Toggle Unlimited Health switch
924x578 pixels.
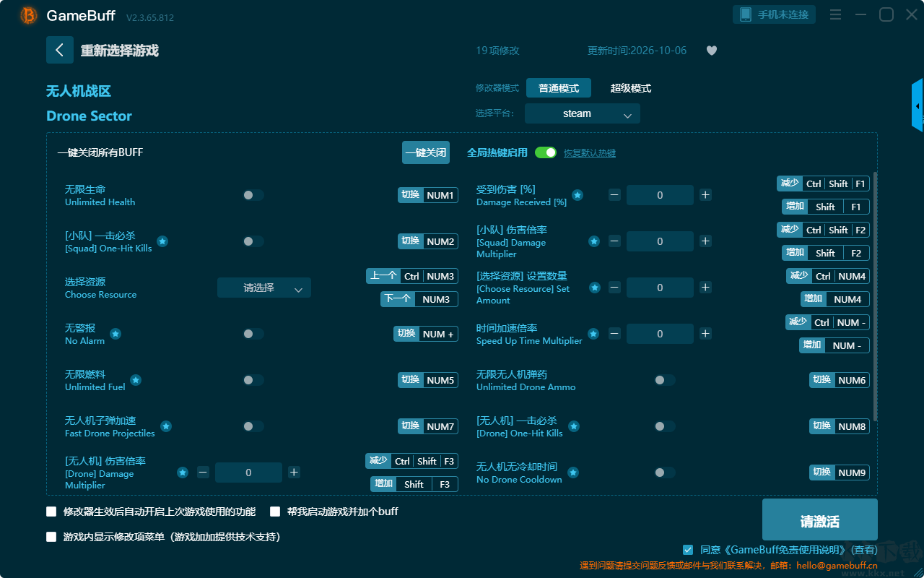point(253,195)
